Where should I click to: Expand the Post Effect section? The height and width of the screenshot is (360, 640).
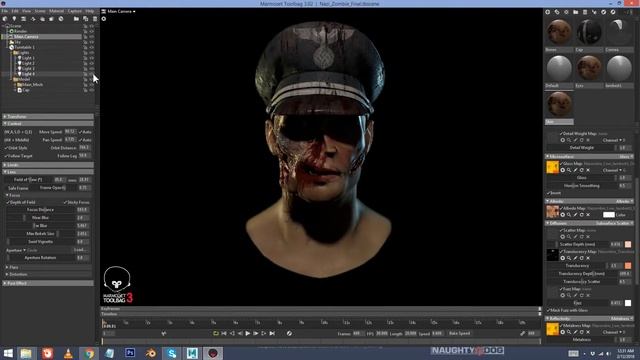tap(48, 283)
